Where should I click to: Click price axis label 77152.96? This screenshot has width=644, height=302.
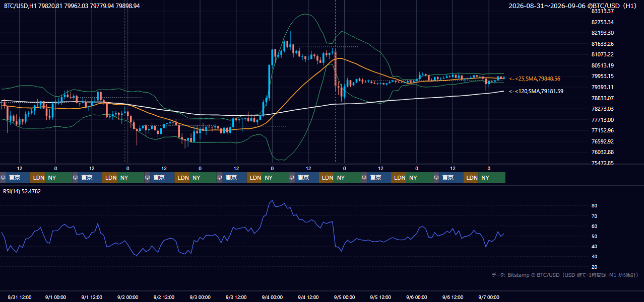click(602, 130)
